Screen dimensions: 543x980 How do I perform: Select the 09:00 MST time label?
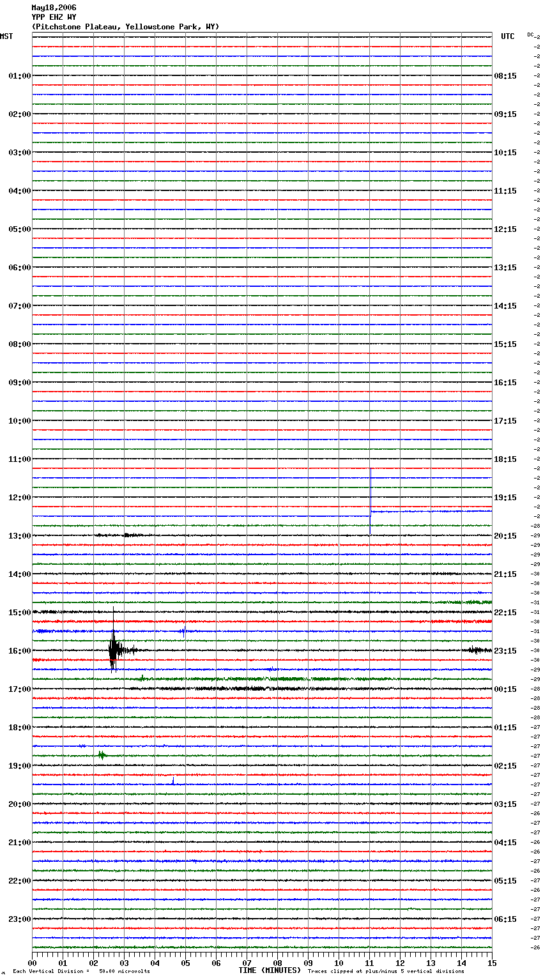(x=20, y=383)
